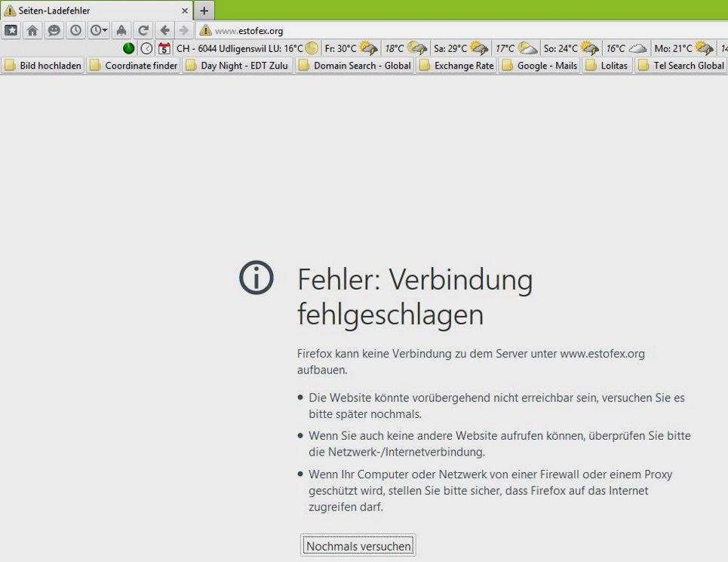Click the circled info icon on error page
728x562 pixels.
[256, 278]
